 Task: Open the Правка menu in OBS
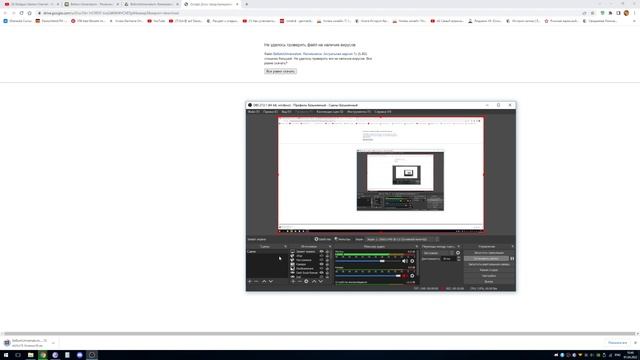click(x=270, y=111)
